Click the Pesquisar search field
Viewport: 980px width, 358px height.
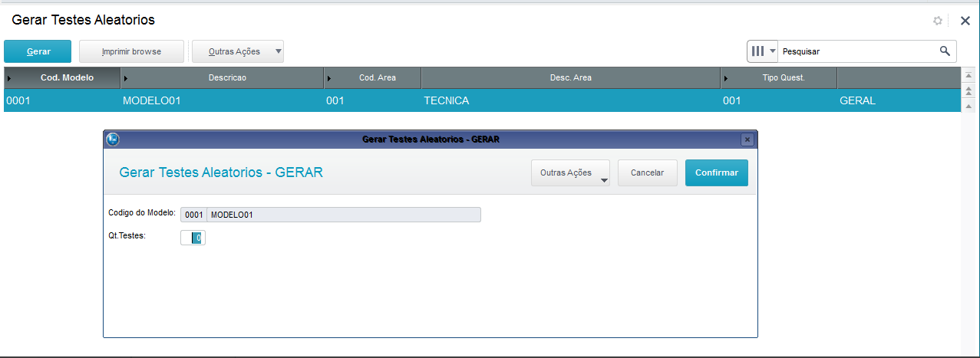[x=856, y=51]
